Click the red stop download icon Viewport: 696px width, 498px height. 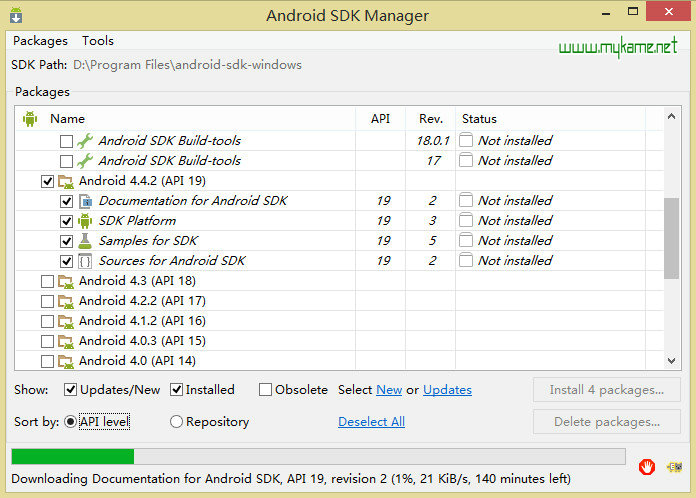[647, 467]
